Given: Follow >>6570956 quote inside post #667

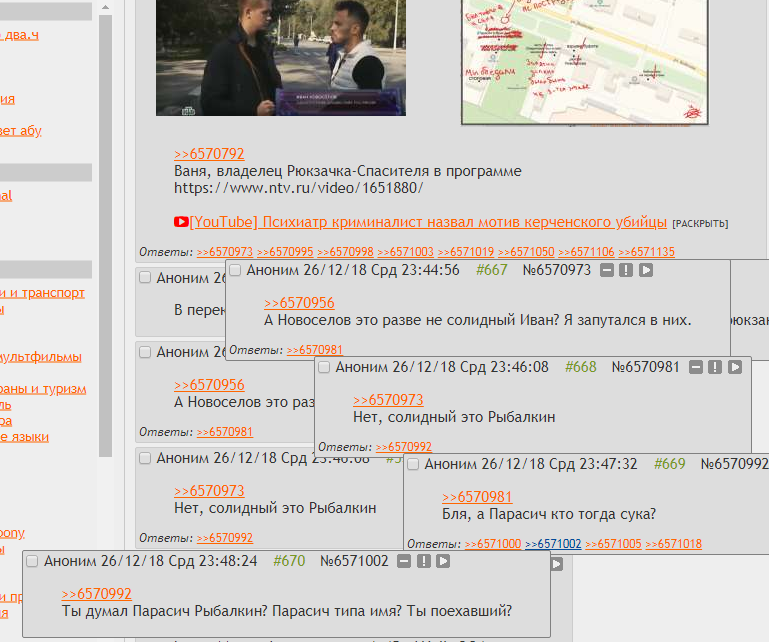Looking at the screenshot, I should coord(299,303).
